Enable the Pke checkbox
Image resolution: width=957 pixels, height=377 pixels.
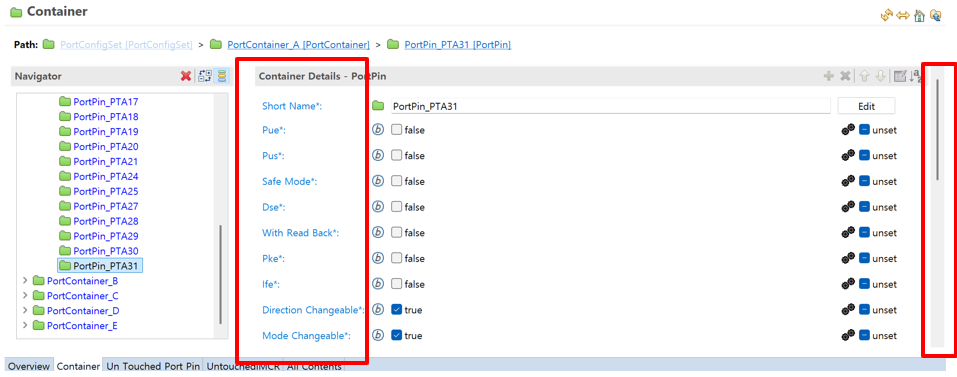[x=397, y=258]
